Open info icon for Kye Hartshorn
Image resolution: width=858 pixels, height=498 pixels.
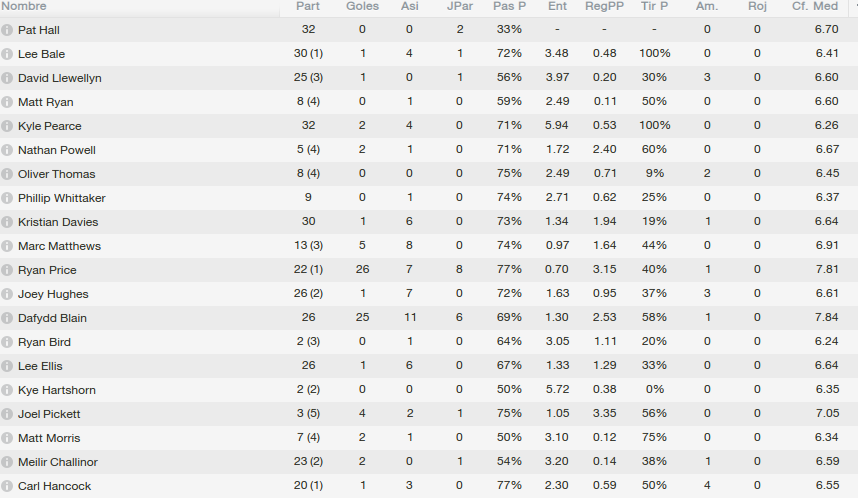pos(7,390)
